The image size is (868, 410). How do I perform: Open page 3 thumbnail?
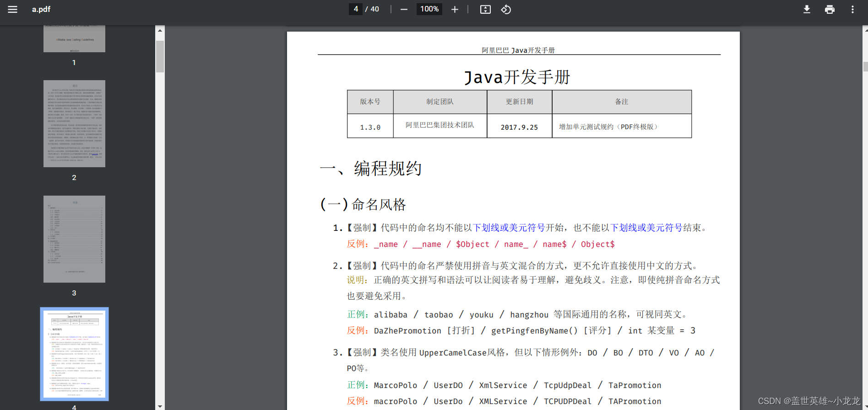74,239
